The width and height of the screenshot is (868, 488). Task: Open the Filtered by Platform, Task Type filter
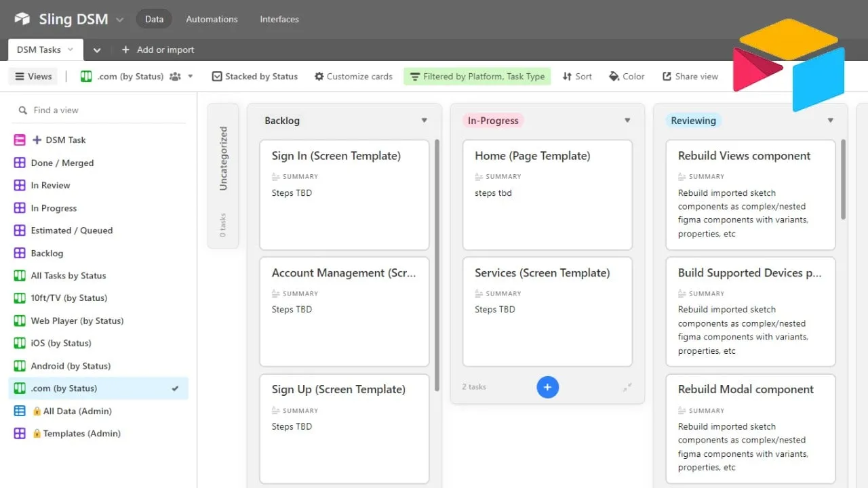(x=477, y=77)
